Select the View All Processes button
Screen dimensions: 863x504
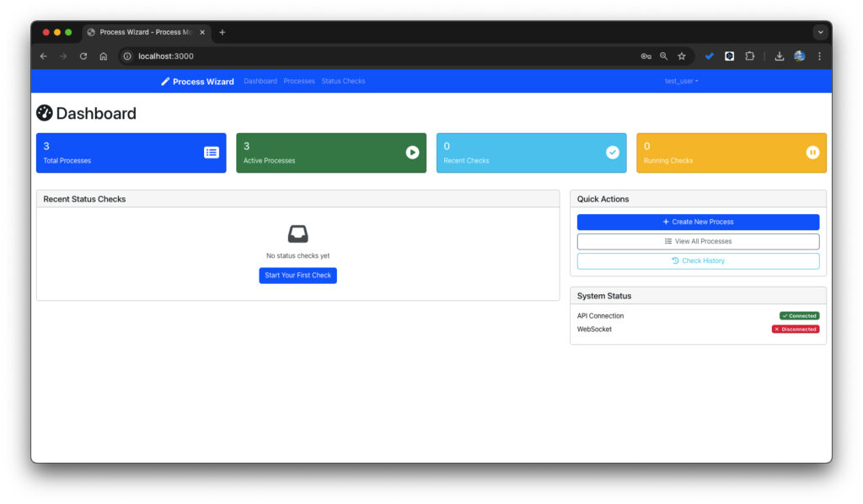point(698,241)
